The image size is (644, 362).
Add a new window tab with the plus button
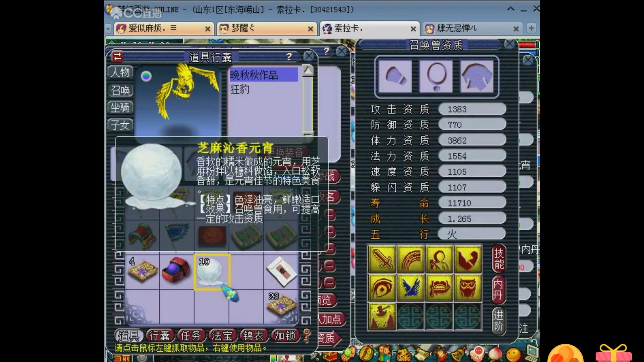coord(531,28)
